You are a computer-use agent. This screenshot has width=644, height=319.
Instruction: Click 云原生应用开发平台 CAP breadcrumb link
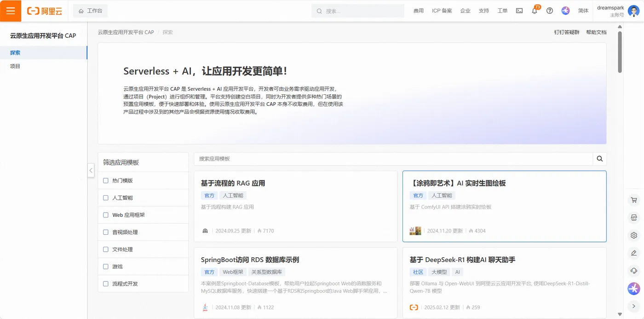[126, 32]
